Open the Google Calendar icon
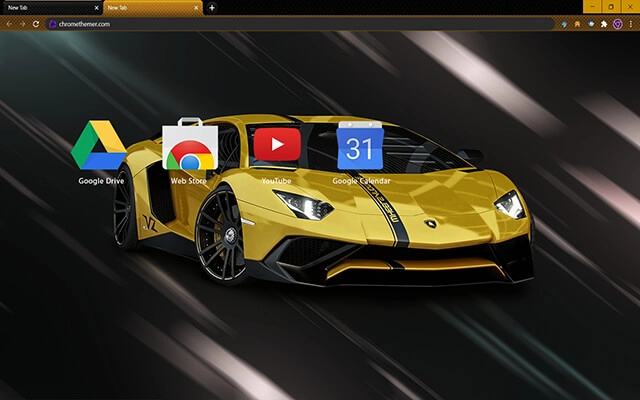Image resolution: width=640 pixels, height=400 pixels. click(360, 145)
